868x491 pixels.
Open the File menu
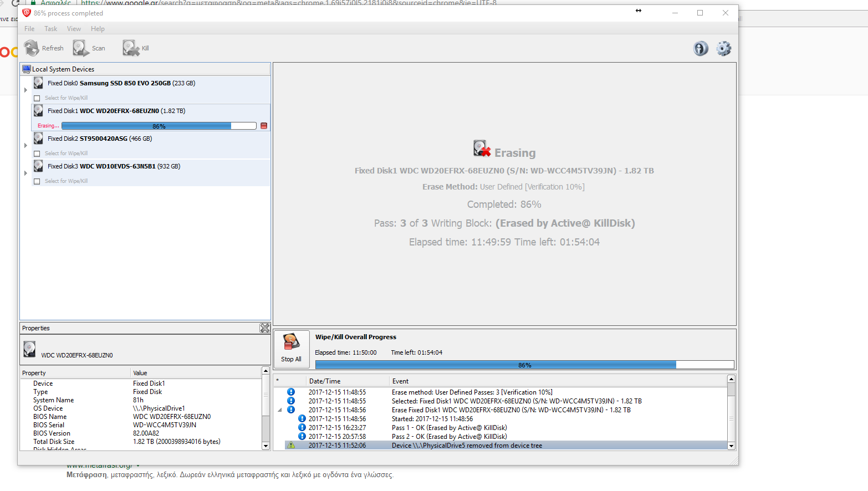pyautogui.click(x=29, y=29)
